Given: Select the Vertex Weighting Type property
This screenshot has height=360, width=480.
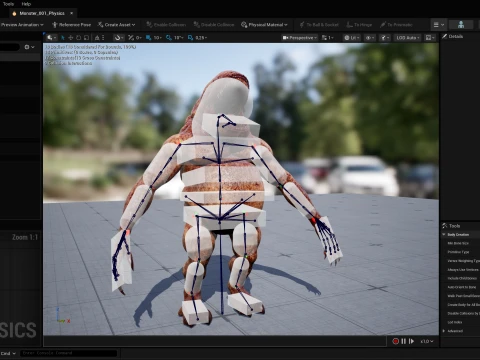Looking at the screenshot, I should point(463,261).
